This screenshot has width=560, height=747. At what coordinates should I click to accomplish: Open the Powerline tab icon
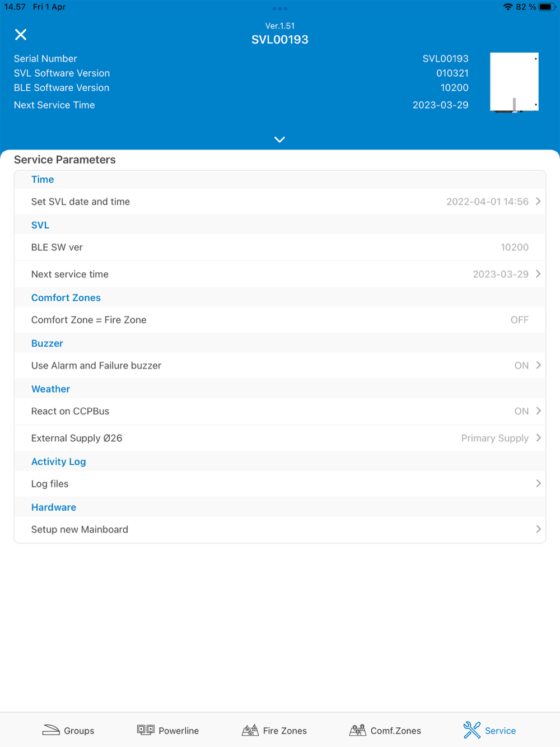[x=146, y=730]
